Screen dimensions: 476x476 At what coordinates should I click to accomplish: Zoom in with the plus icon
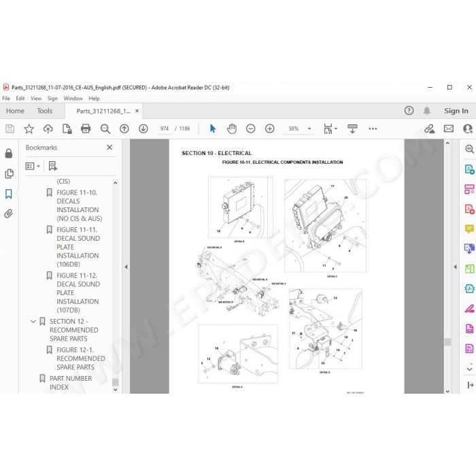click(269, 129)
